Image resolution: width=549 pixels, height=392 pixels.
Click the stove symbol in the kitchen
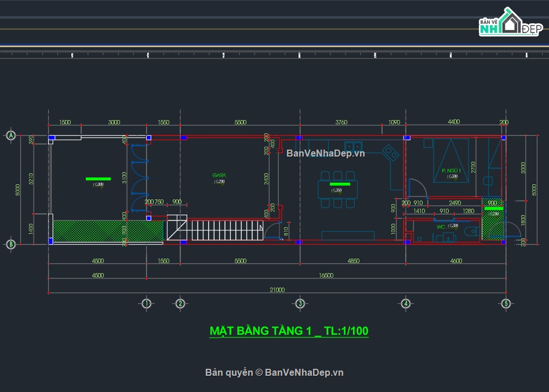point(390,153)
